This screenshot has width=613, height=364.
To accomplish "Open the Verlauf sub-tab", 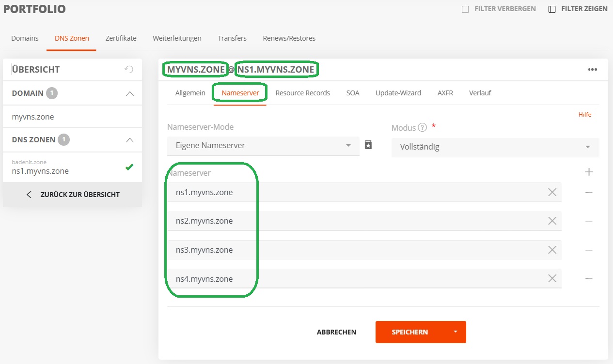I will [480, 93].
